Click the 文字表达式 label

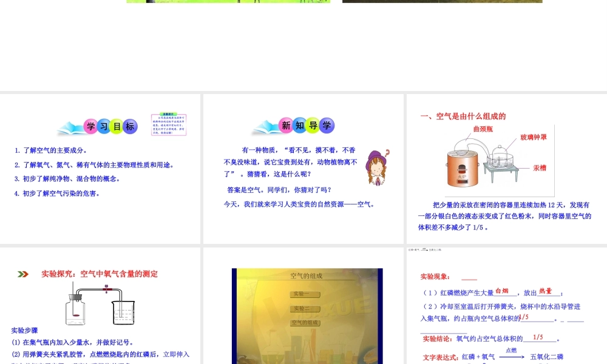441,357
